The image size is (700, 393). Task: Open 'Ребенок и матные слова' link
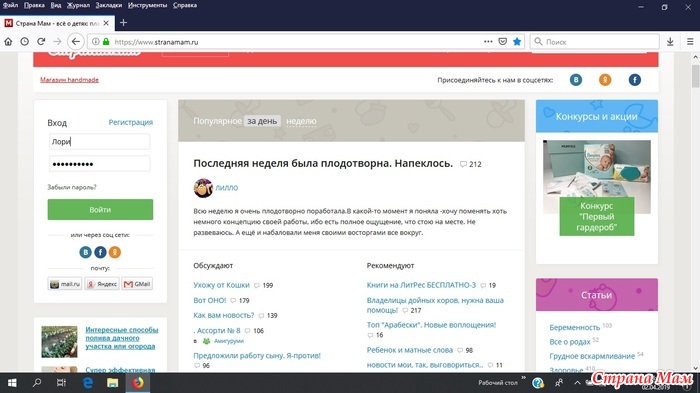tap(409, 350)
